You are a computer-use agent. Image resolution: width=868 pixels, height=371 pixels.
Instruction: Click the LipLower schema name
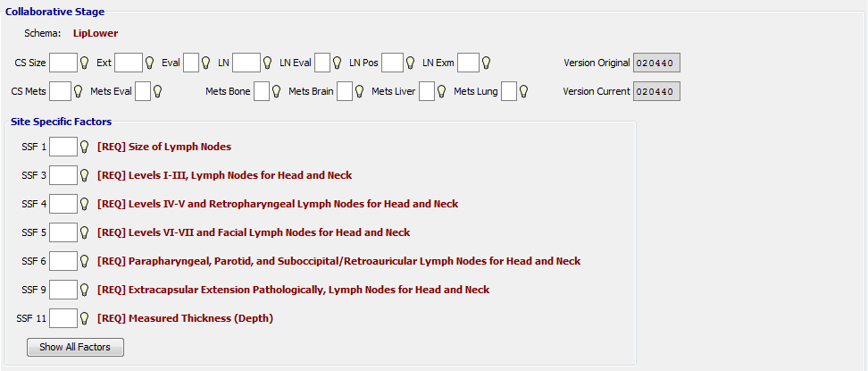[x=96, y=33]
